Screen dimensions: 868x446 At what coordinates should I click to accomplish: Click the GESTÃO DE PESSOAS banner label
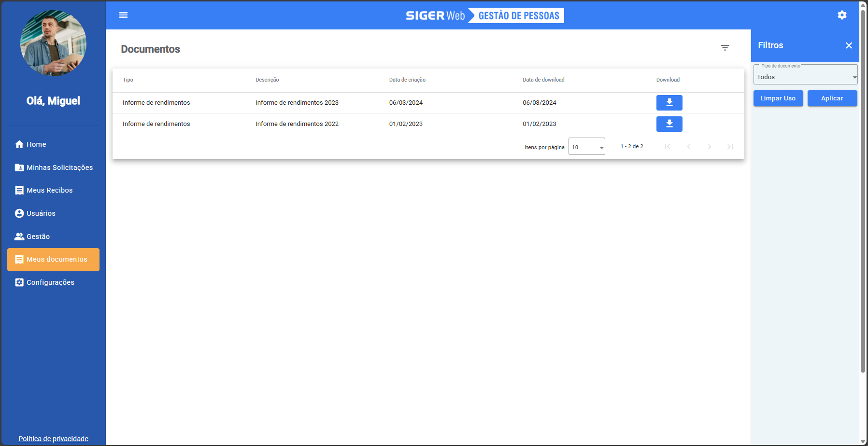point(519,15)
